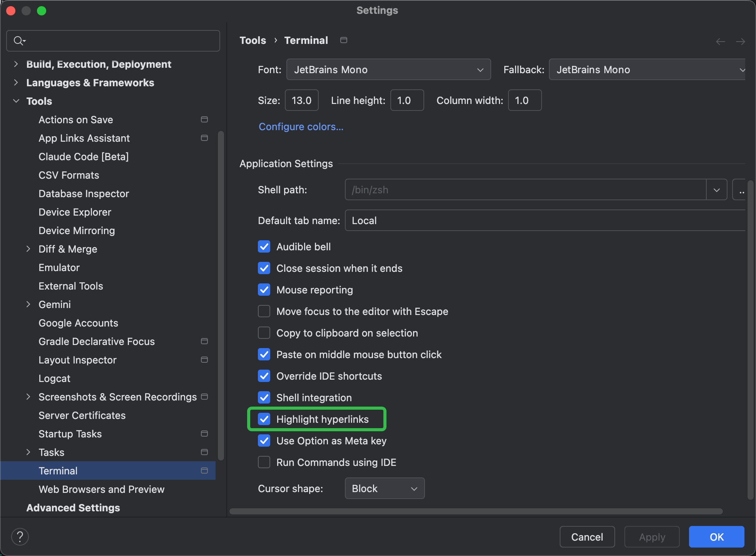Screen dimensions: 756x556
Task: Click the reset icon beside the Terminal breadcrumb
Action: click(x=343, y=40)
